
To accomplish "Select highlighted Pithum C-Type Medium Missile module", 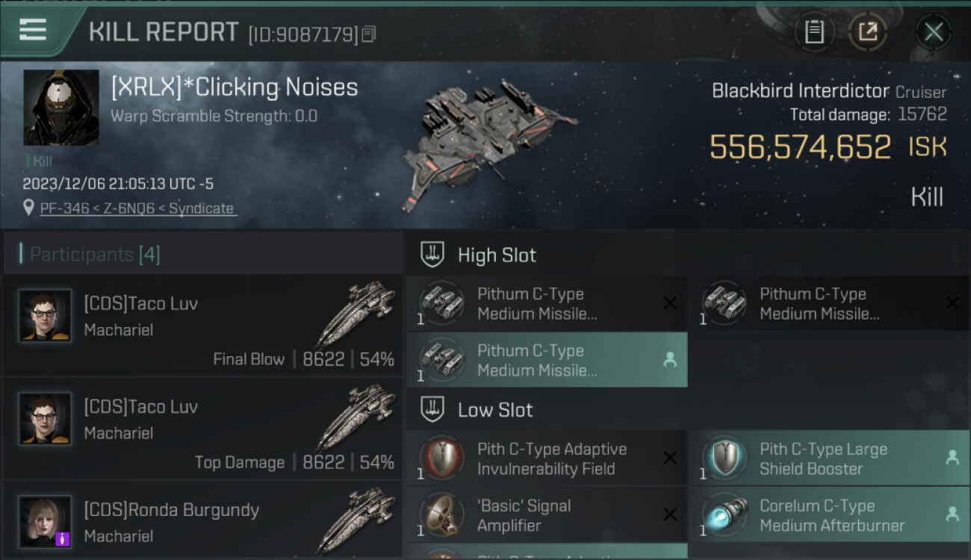I will (x=546, y=360).
